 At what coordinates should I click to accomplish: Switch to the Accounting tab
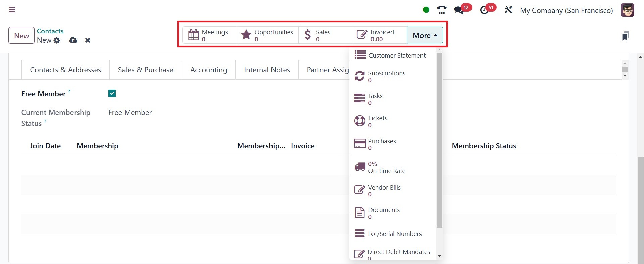coord(208,70)
